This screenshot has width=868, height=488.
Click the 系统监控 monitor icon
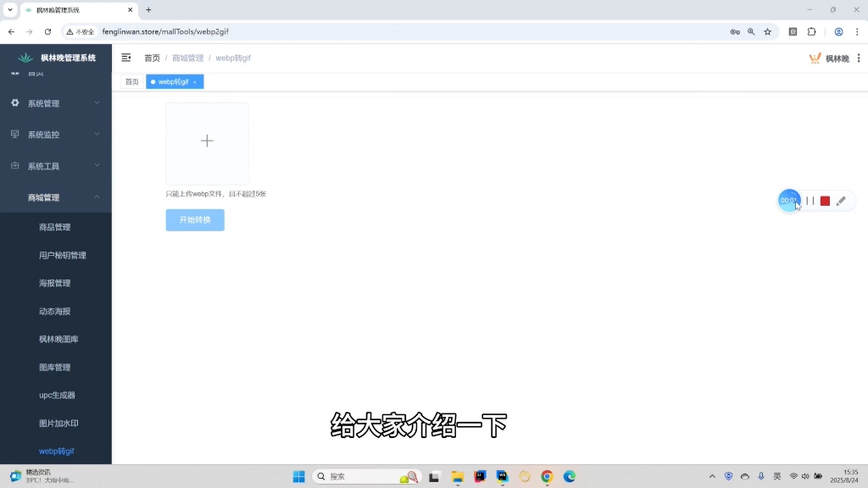click(x=15, y=135)
